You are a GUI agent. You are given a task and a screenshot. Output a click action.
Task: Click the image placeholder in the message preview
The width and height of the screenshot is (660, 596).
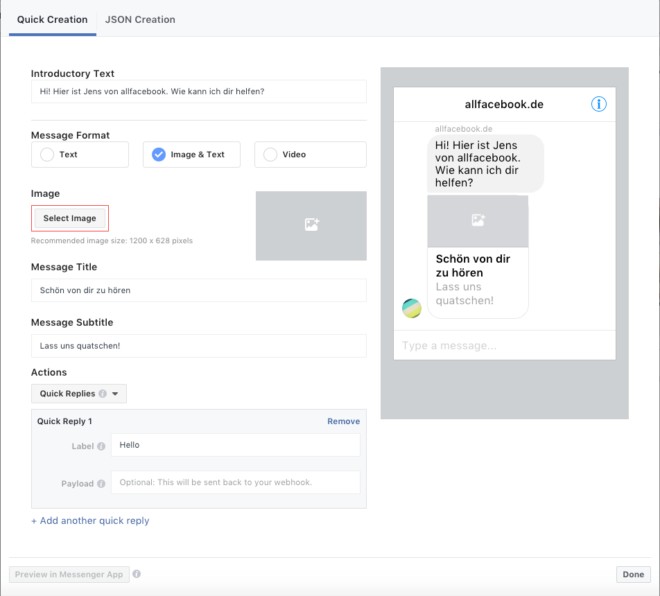pyautogui.click(x=478, y=221)
